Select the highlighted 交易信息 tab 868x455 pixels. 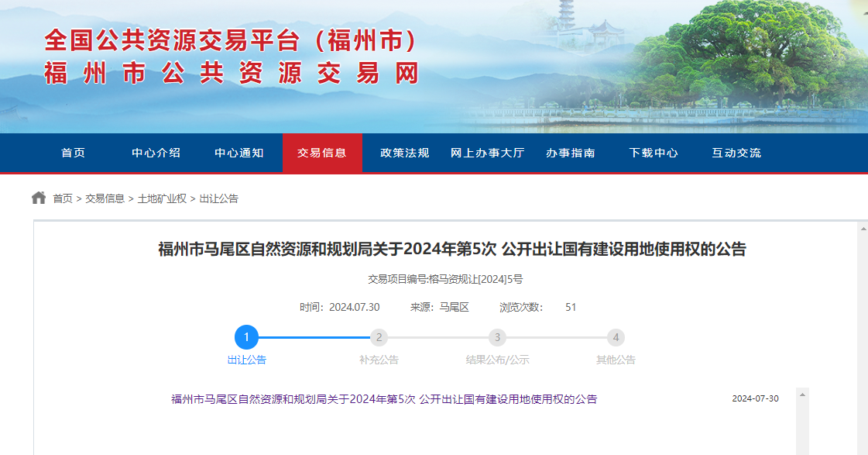pyautogui.click(x=322, y=153)
